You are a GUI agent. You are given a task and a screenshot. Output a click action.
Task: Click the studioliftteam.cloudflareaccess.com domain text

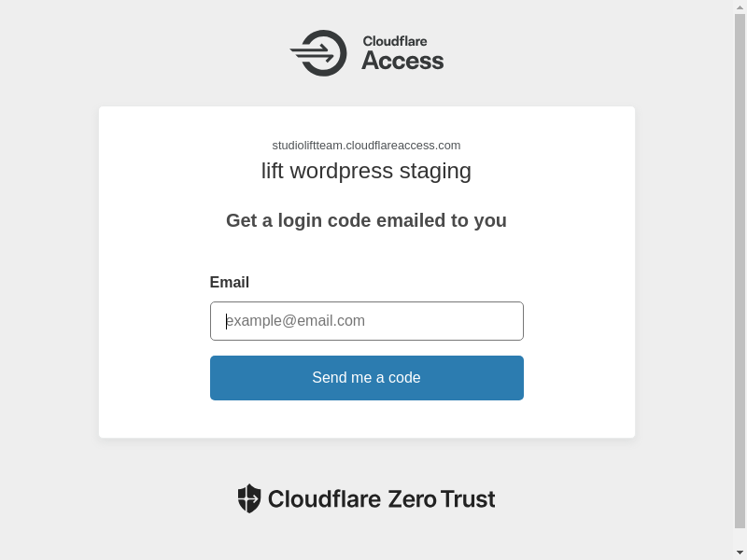click(366, 146)
